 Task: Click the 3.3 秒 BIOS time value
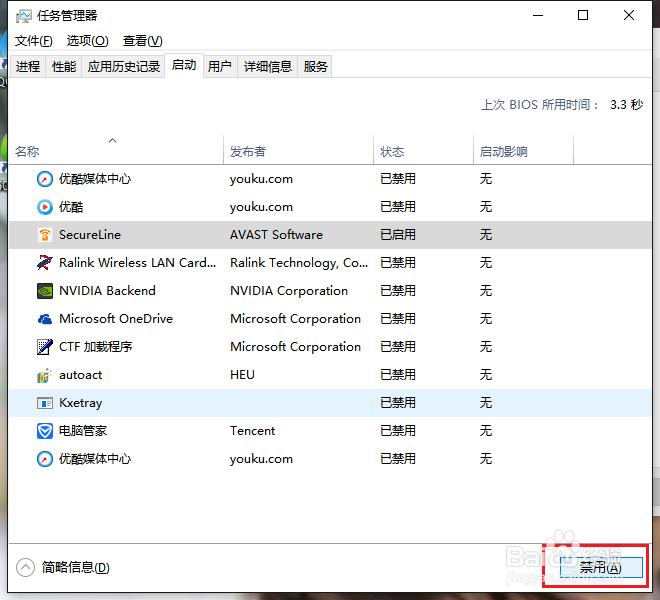(x=627, y=105)
